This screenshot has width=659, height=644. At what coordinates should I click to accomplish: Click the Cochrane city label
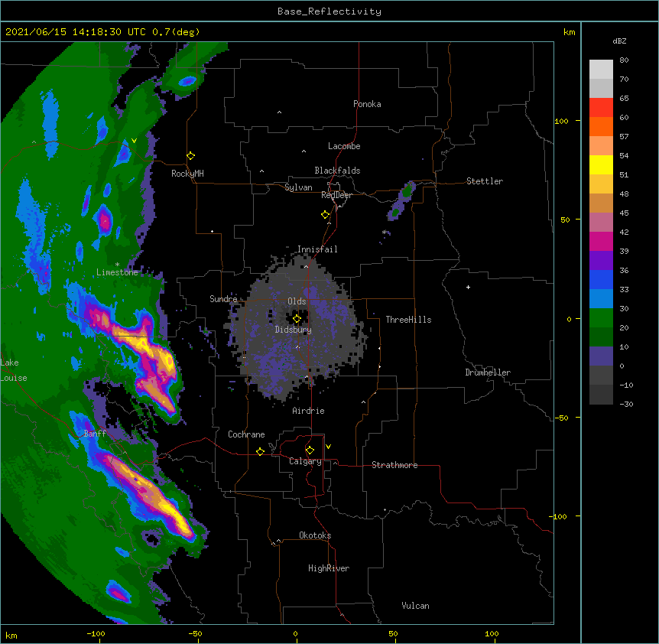(246, 434)
